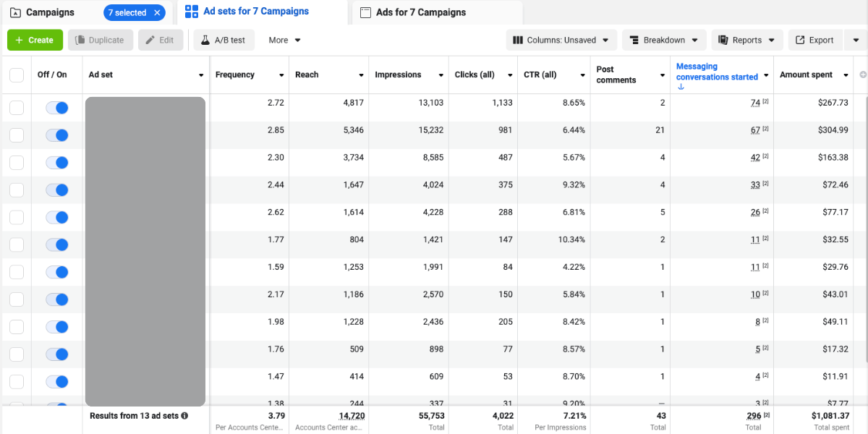This screenshot has width=868, height=434.
Task: Toggle off the ad set with 5,346 reach
Action: click(x=56, y=135)
